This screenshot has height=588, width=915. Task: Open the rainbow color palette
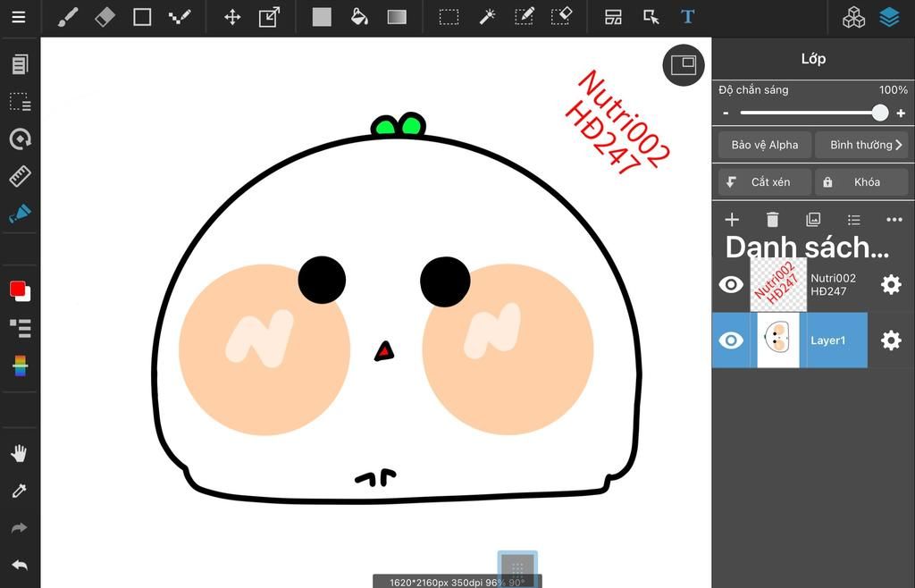click(x=20, y=365)
